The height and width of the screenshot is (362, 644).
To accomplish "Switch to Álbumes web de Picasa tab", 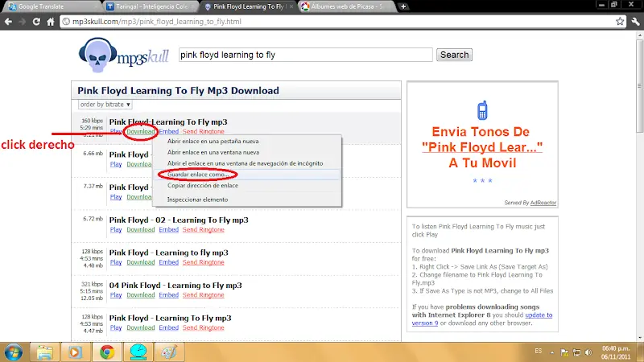I will coord(348,6).
